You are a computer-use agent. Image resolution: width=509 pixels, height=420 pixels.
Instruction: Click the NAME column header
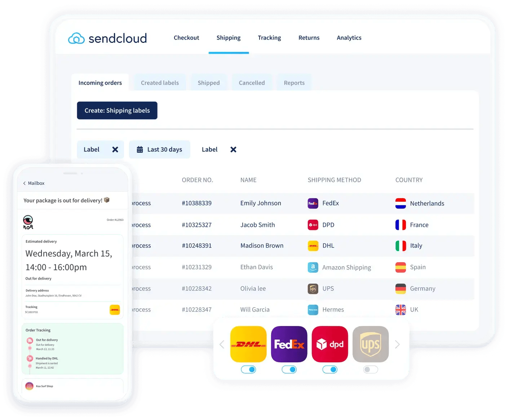(x=248, y=180)
